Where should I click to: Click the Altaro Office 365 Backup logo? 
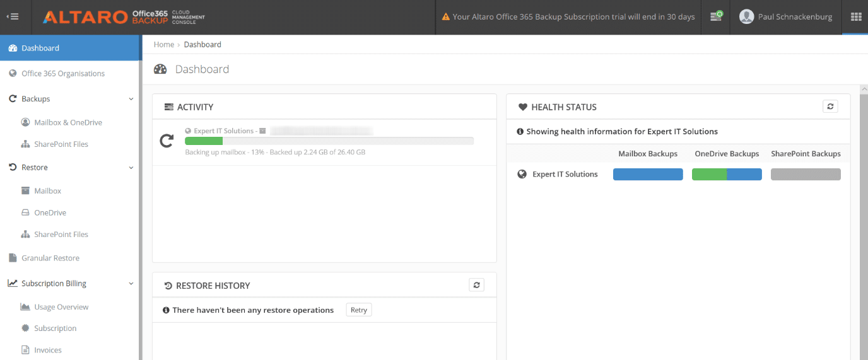pyautogui.click(x=124, y=17)
